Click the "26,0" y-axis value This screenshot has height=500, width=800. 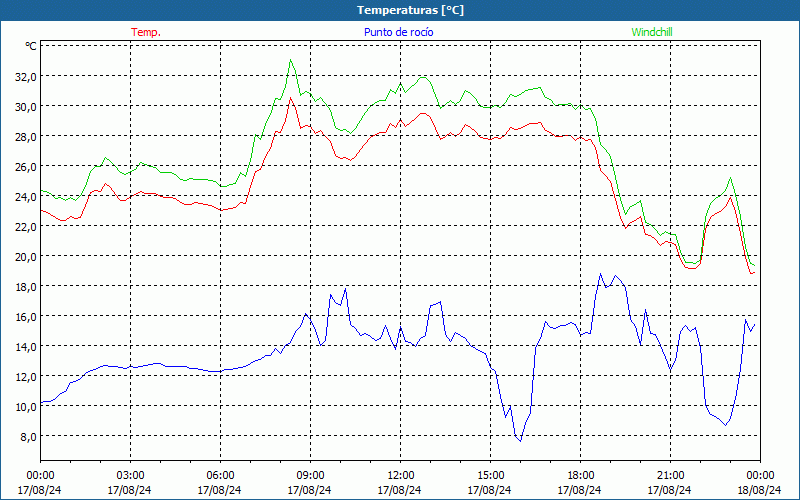pyautogui.click(x=27, y=167)
